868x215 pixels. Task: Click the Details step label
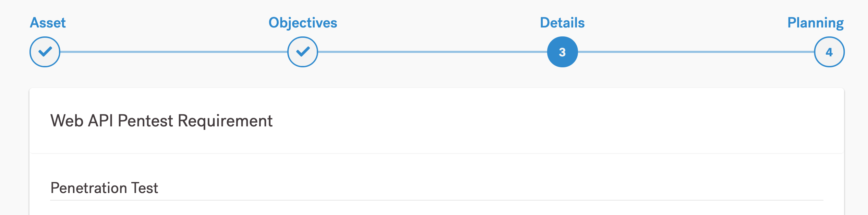point(562,23)
